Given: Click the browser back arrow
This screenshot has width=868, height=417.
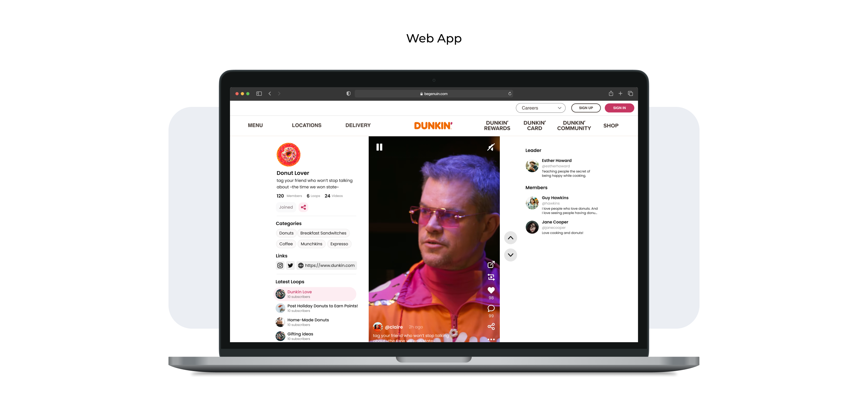Looking at the screenshot, I should point(270,94).
